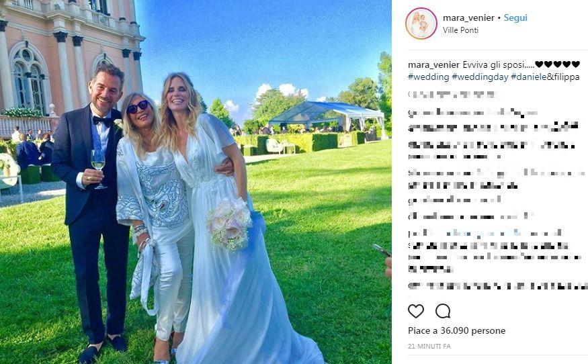The width and height of the screenshot is (588, 364).
Task: Open the #daniele&filippa hashtag
Action: tap(545, 77)
